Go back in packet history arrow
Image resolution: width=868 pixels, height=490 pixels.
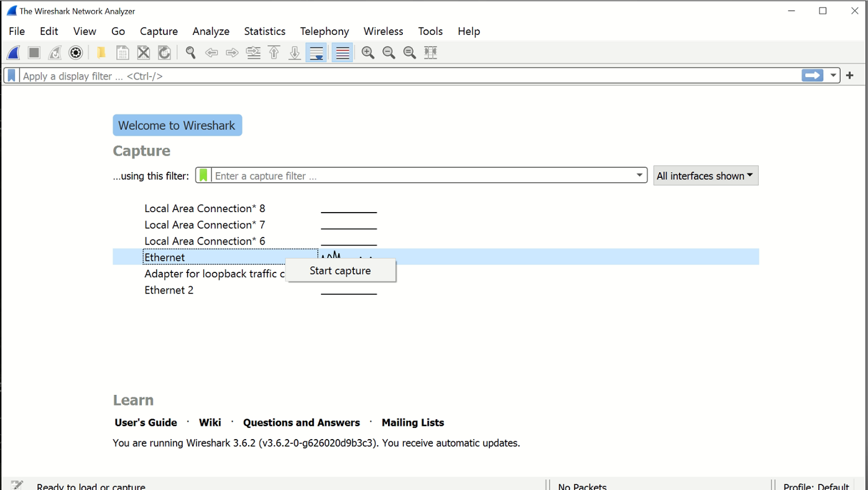pos(211,53)
